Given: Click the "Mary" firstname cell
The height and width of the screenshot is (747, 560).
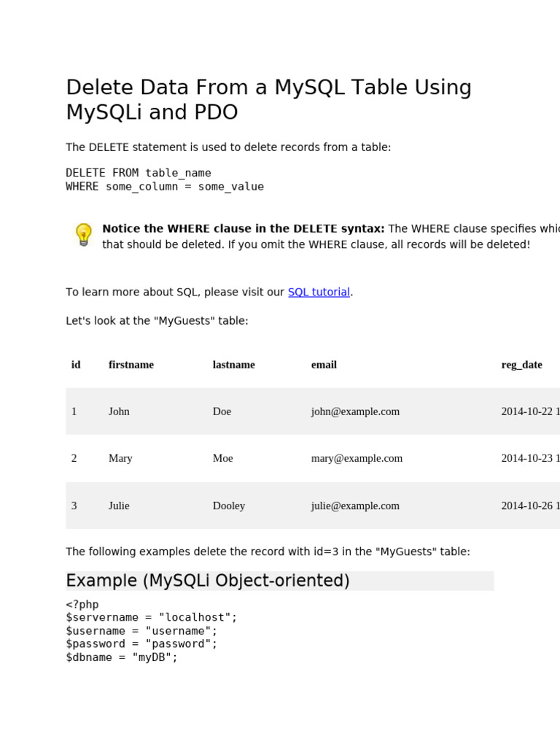Looking at the screenshot, I should coord(120,458).
